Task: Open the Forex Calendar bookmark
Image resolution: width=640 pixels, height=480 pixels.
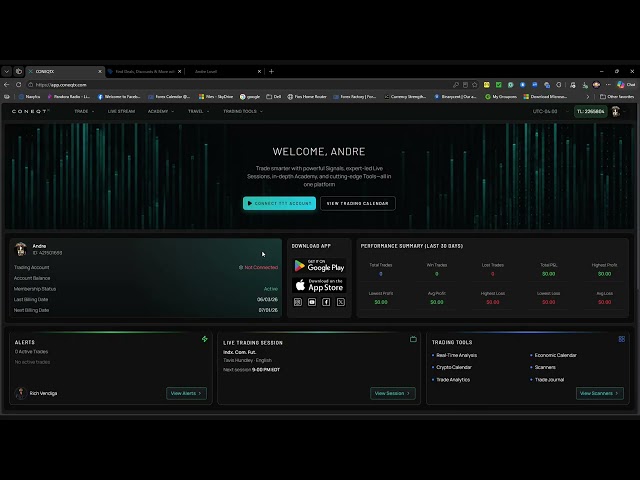Action: click(169, 97)
